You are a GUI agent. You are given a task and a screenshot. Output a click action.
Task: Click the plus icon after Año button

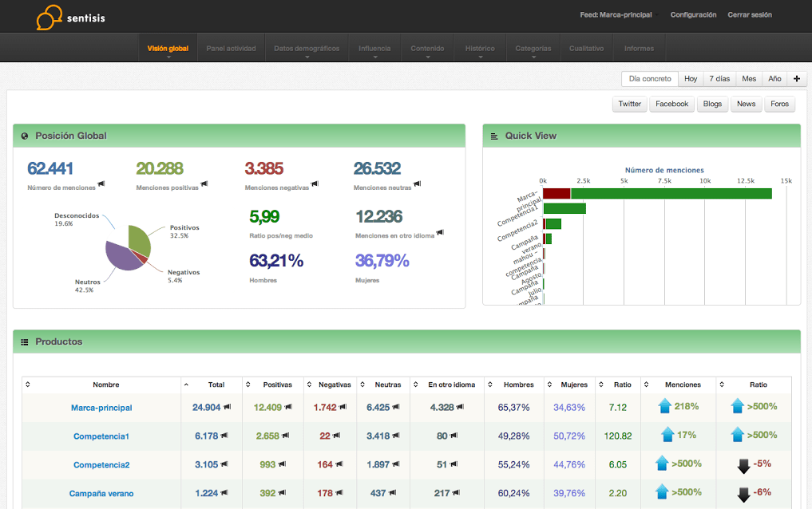click(x=797, y=79)
